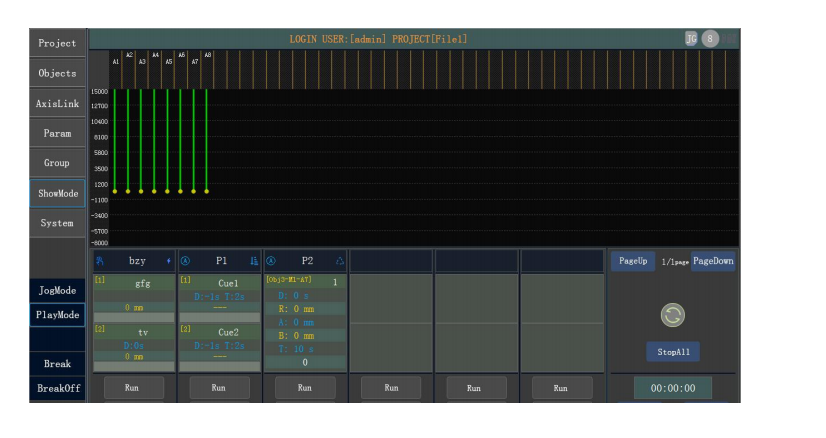Toggle PlayMode in the left sidebar
The height and width of the screenshot is (438, 826).
[x=57, y=315]
